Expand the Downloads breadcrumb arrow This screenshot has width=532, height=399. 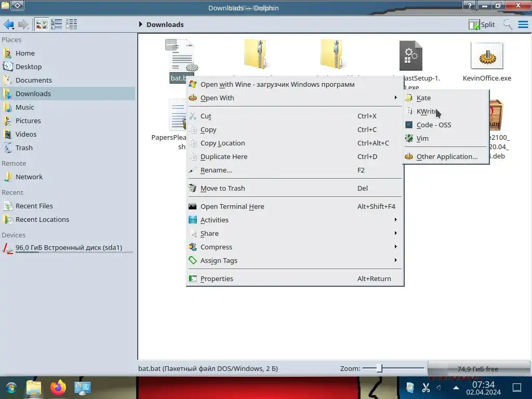[140, 24]
